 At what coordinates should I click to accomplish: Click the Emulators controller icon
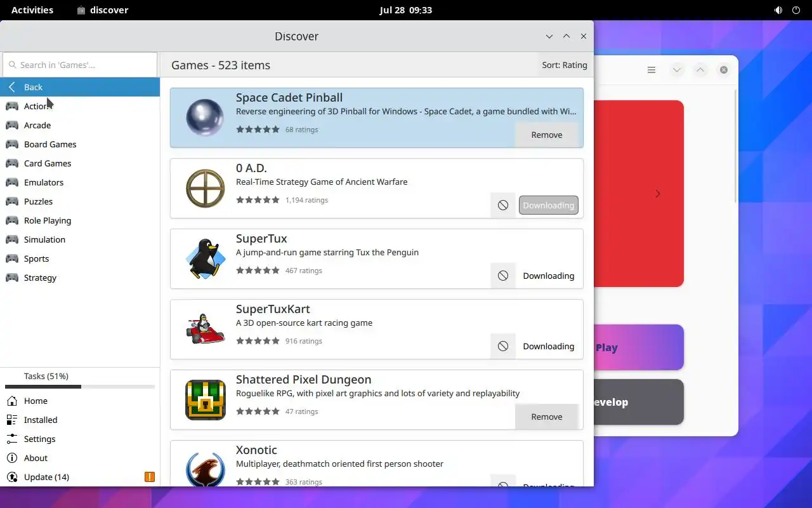[x=12, y=182]
